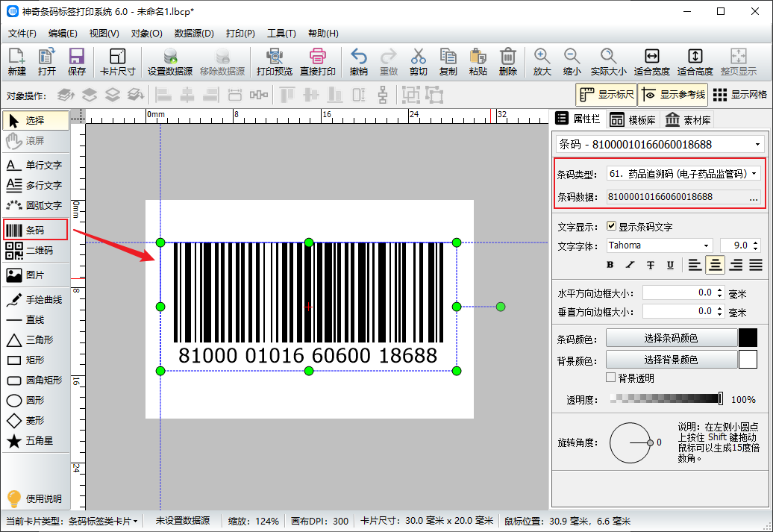Select the 圆弧文字 arc text tool
This screenshot has width=773, height=532.
36,206
